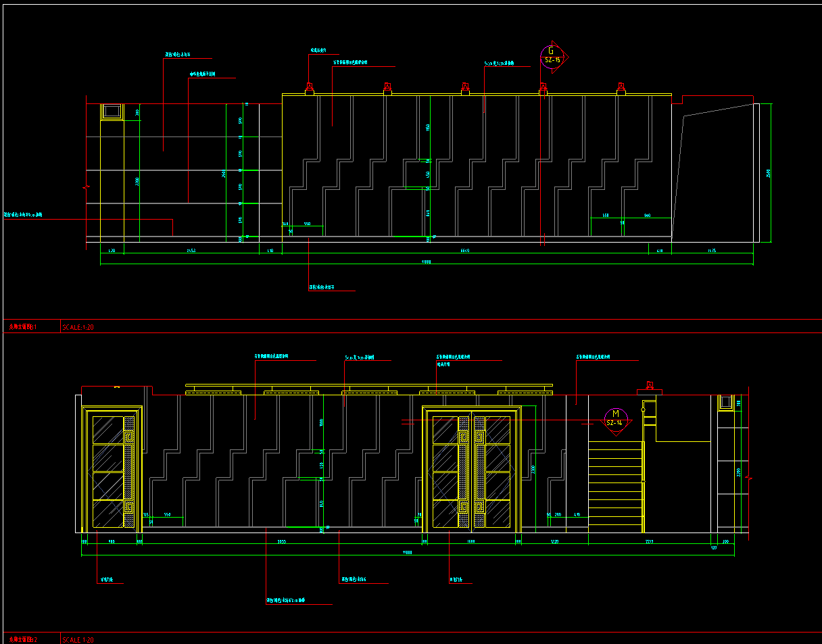
Task: Click the lower SCALE 1:20 label
Action: [78, 639]
